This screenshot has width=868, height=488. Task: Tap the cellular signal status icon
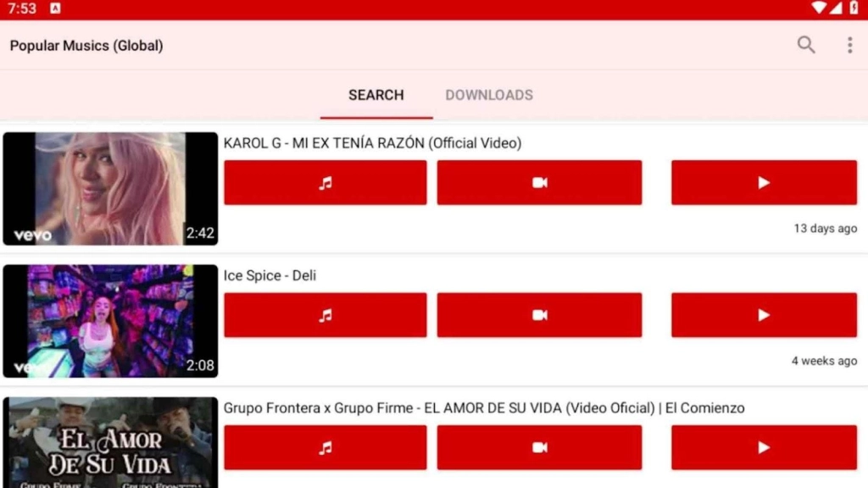[835, 8]
